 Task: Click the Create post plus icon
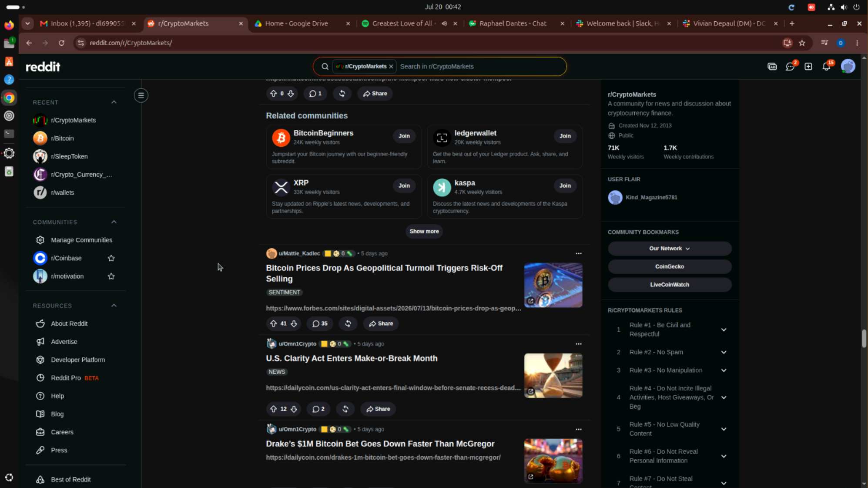(808, 67)
